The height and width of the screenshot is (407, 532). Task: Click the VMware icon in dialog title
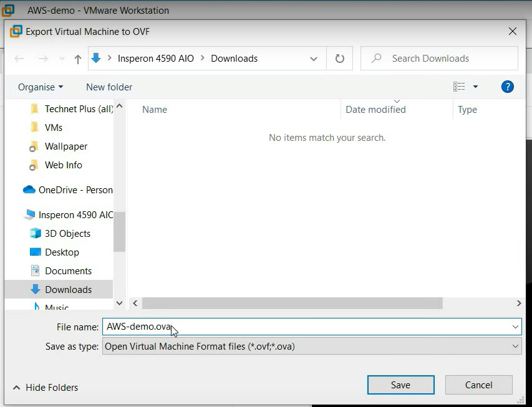pos(16,32)
